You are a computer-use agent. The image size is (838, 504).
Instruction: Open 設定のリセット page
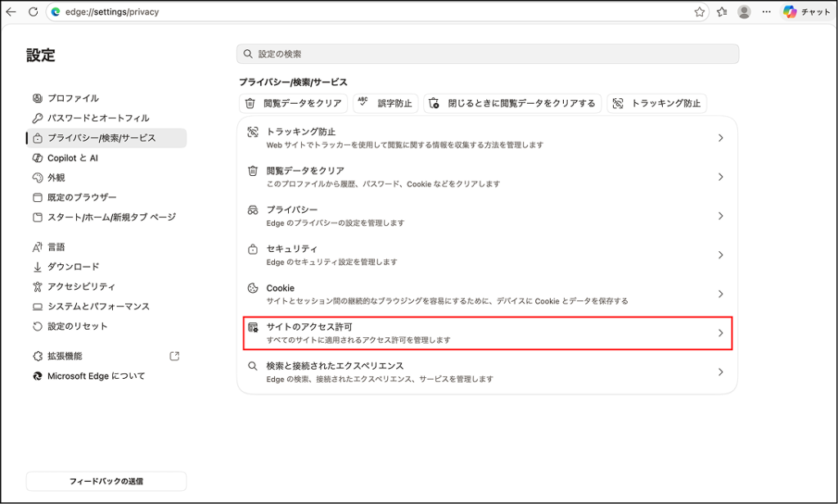tap(106, 326)
